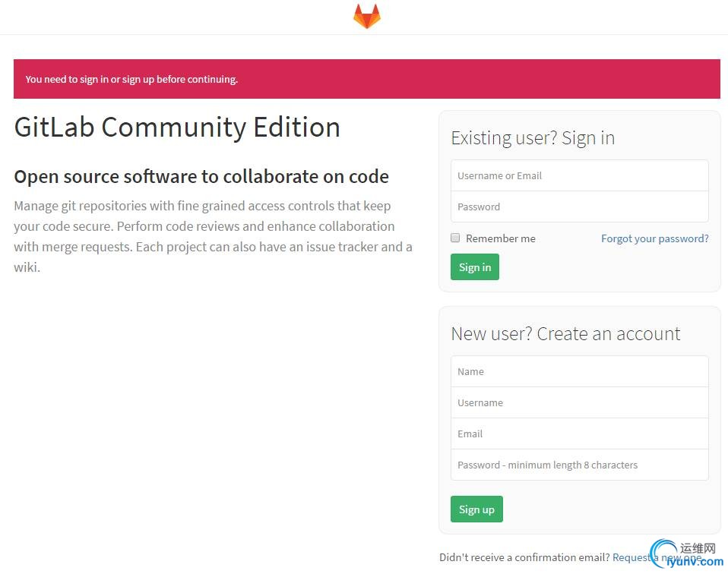This screenshot has height=574, width=728.
Task: Open the Forgot your password link
Action: click(x=654, y=238)
